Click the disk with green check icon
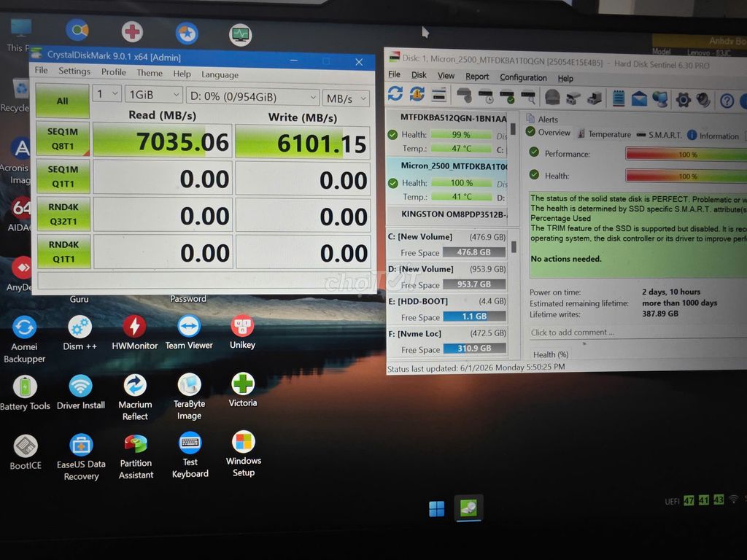 (506, 97)
